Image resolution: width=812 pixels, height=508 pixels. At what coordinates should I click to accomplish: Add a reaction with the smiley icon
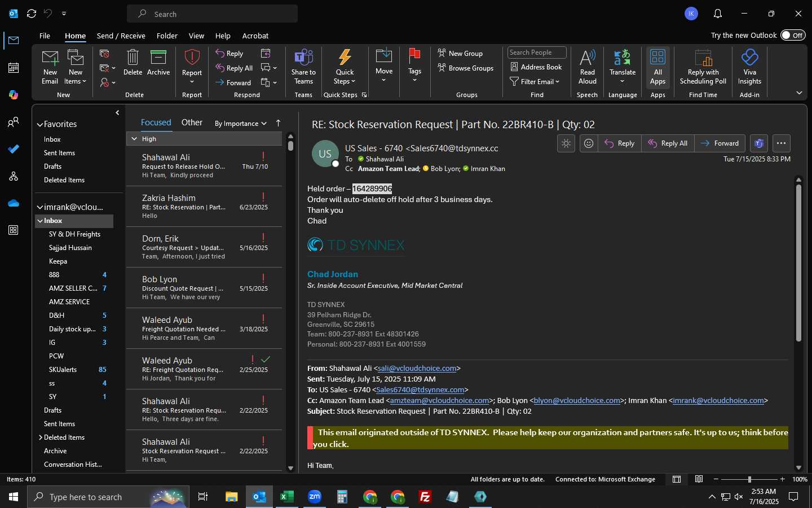point(588,143)
